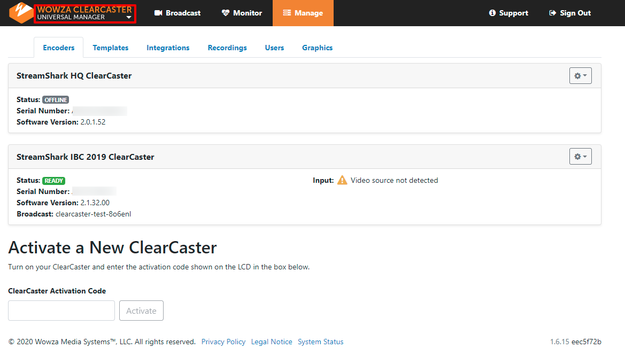Switch to the Encoders tab
625x364 pixels.
[x=59, y=48]
